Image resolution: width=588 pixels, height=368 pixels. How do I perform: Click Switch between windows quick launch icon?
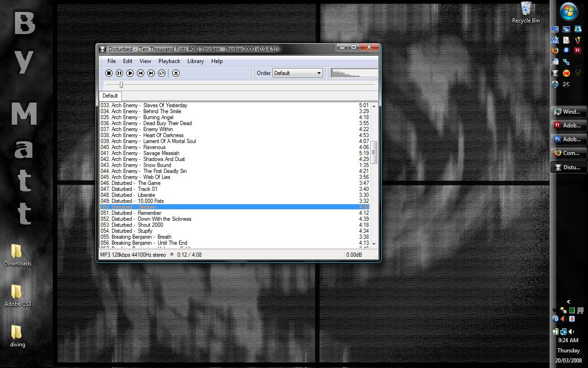[566, 29]
